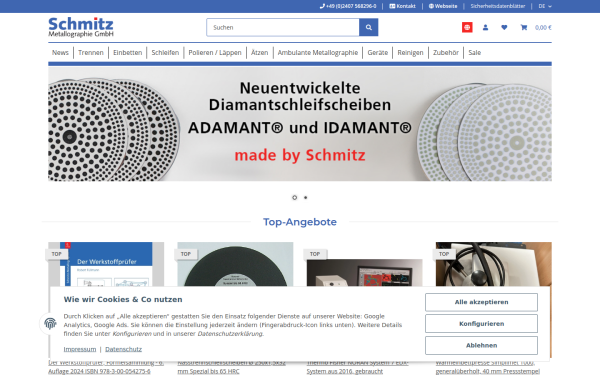Viewport: 600px width, 375px height.
Task: Open the Geräte menu item
Action: coord(378,52)
